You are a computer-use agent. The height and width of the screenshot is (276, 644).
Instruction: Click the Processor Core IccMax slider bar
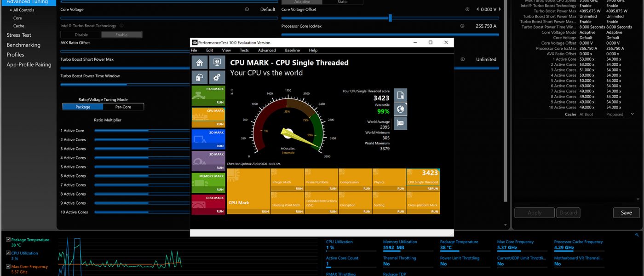coord(390,34)
